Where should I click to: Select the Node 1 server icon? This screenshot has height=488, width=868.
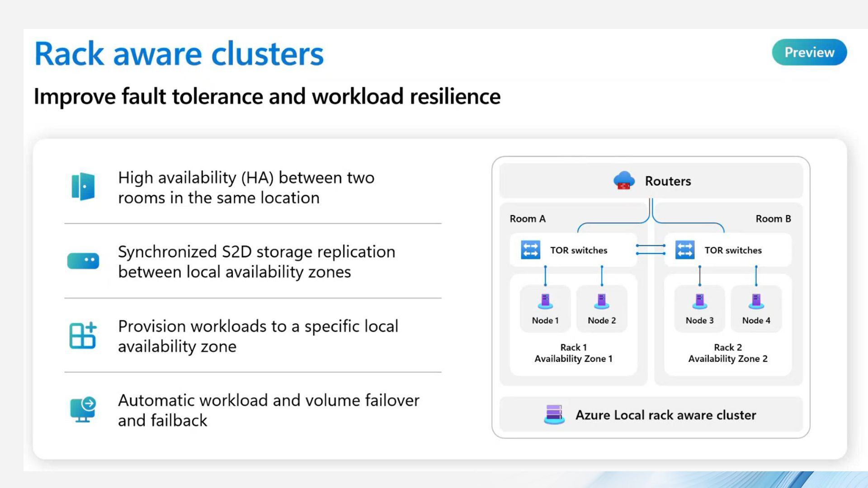[x=545, y=301]
